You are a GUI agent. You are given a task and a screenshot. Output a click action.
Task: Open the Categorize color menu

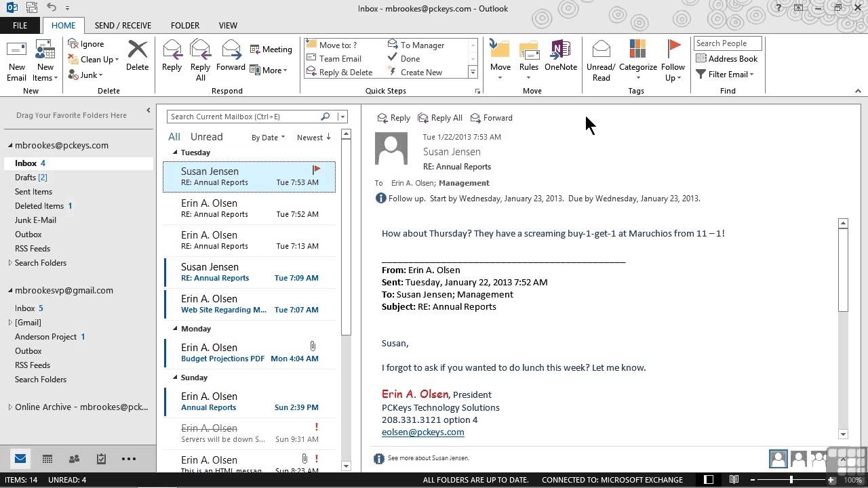click(x=638, y=60)
